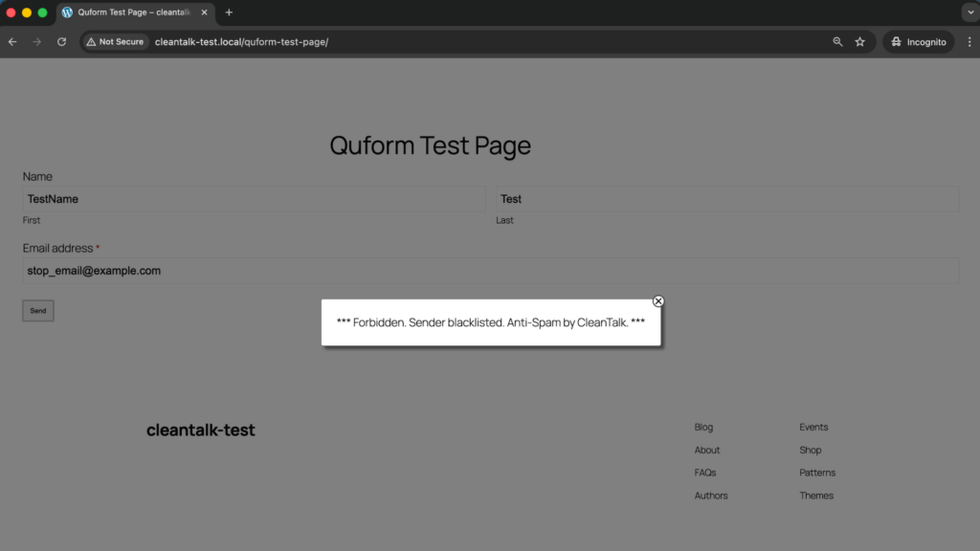The width and height of the screenshot is (980, 551).
Task: Click the yellow macOS minimize button
Action: pos(26,12)
